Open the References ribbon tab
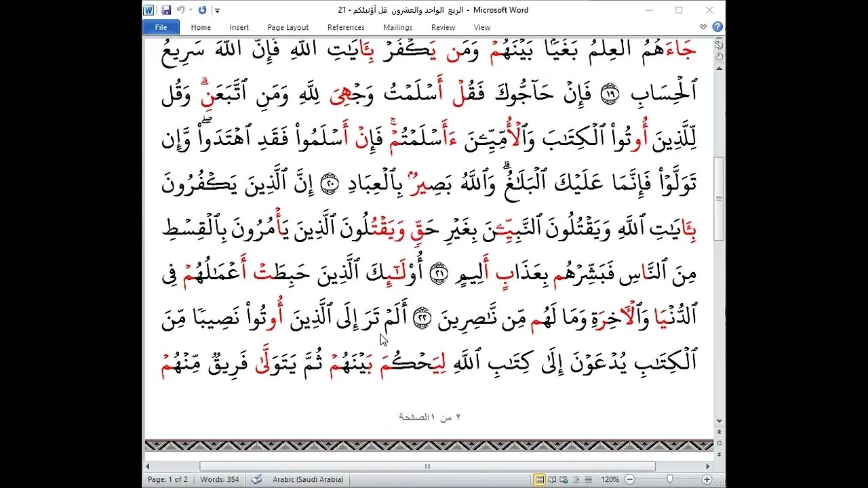Image resolution: width=868 pixels, height=488 pixels. coord(346,27)
